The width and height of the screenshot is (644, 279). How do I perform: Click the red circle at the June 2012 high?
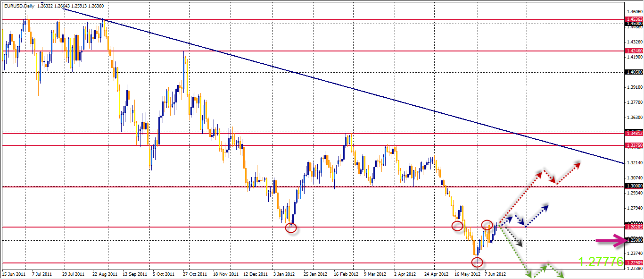click(487, 225)
